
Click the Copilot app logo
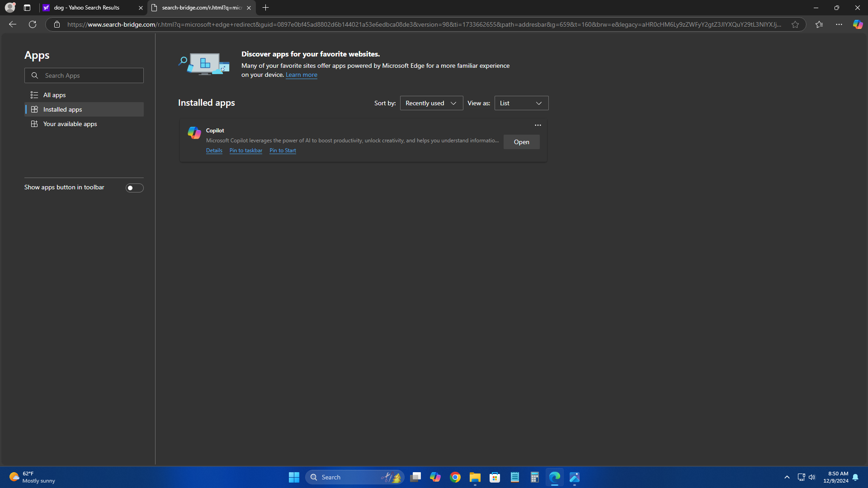pyautogui.click(x=194, y=132)
